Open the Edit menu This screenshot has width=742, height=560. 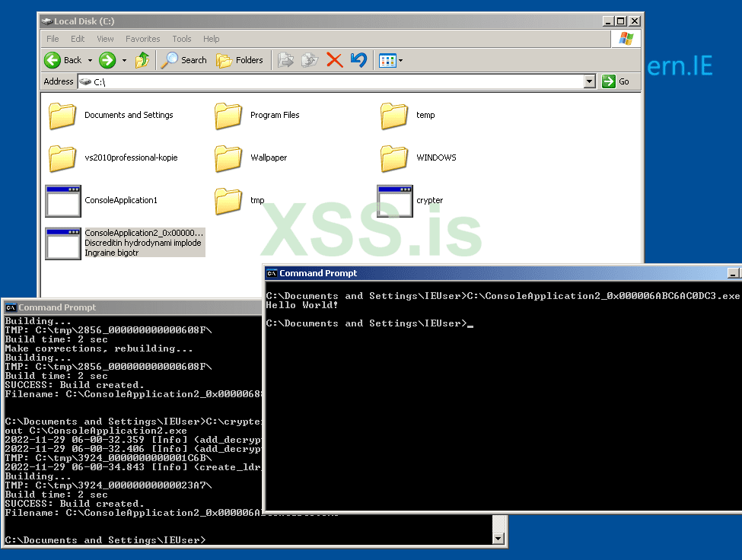pyautogui.click(x=78, y=39)
